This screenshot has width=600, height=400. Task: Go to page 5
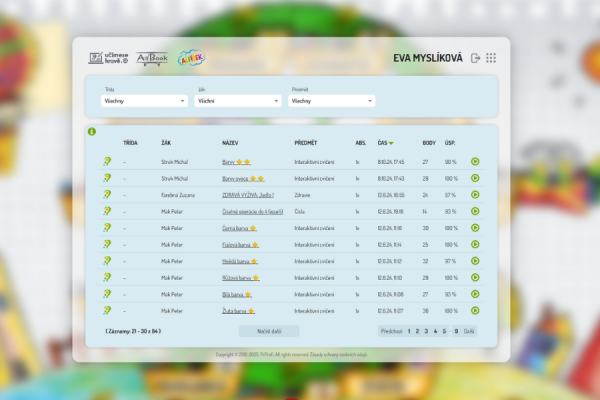[444, 331]
